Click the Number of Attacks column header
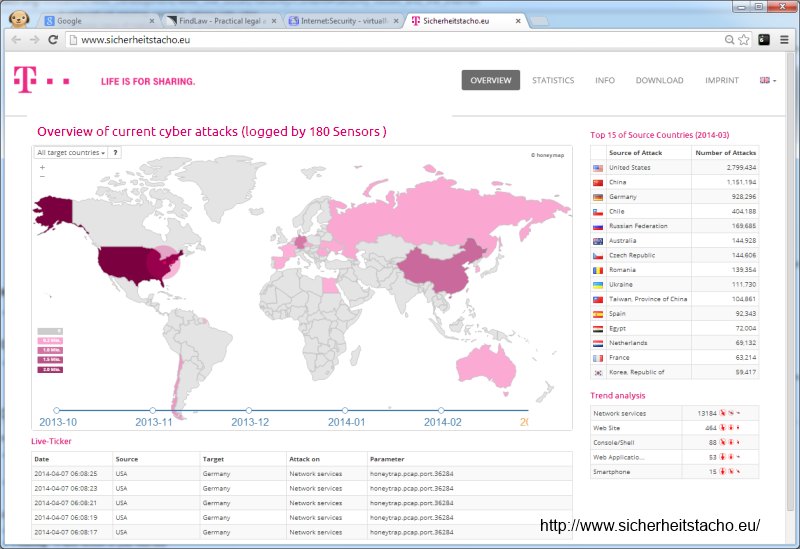The width and height of the screenshot is (800, 549). coord(726,153)
